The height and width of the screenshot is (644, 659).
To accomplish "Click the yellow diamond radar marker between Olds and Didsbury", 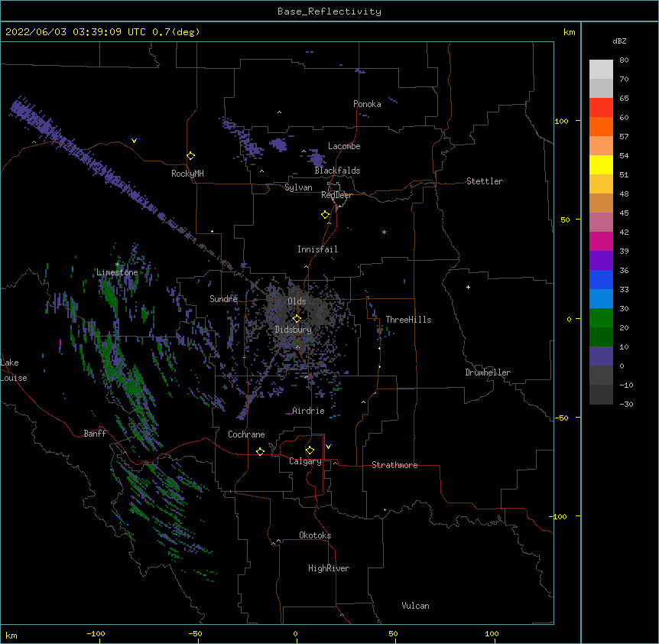I will point(297,319).
